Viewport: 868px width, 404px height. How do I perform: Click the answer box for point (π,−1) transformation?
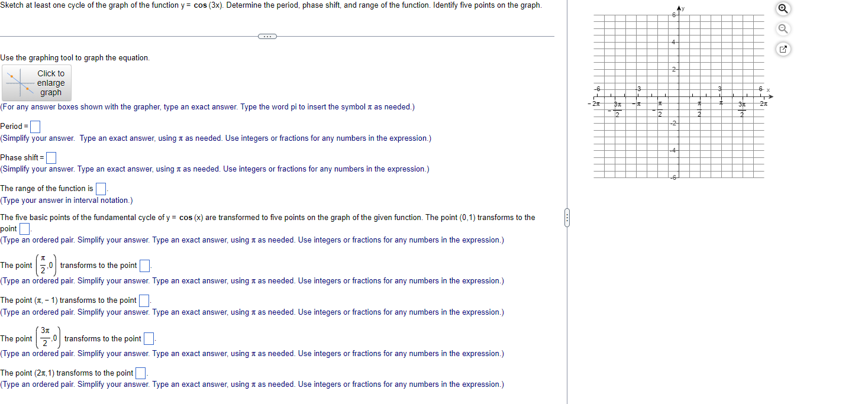143,300
